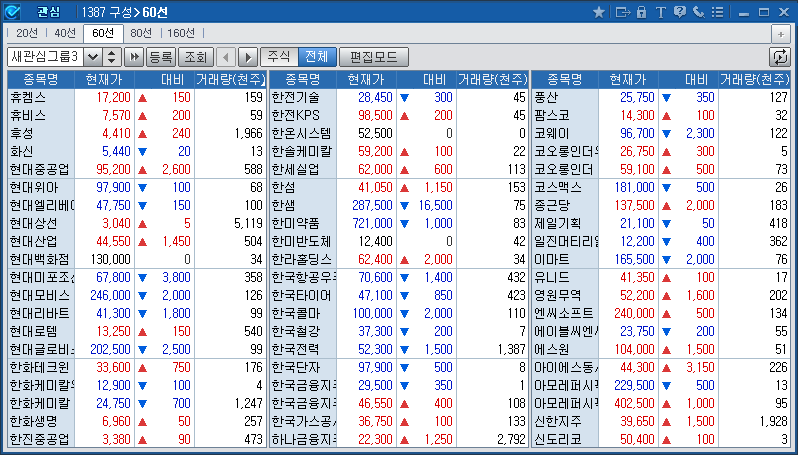The width and height of the screenshot is (798, 455).
Task: Select the 한전KPS stock name
Action: point(294,116)
